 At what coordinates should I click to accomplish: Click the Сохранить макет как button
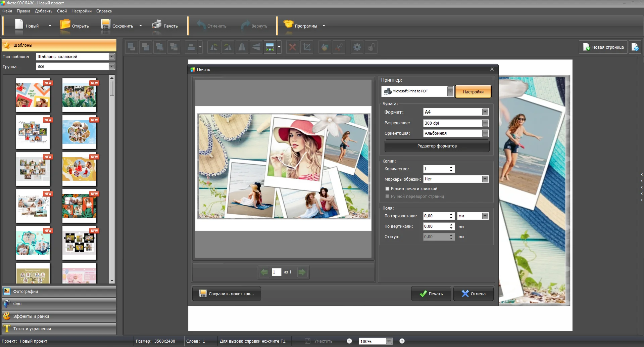[x=227, y=294]
